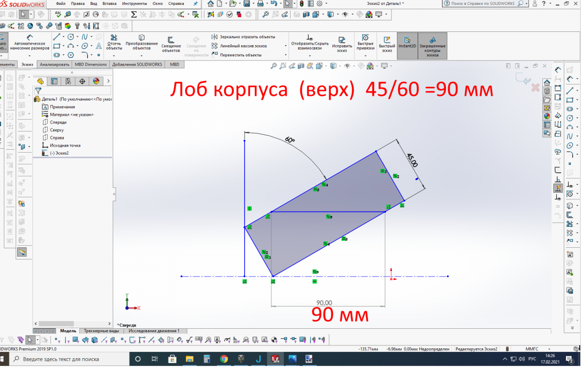Open Инструменты menu
The width and height of the screenshot is (588, 368).
click(x=135, y=3)
